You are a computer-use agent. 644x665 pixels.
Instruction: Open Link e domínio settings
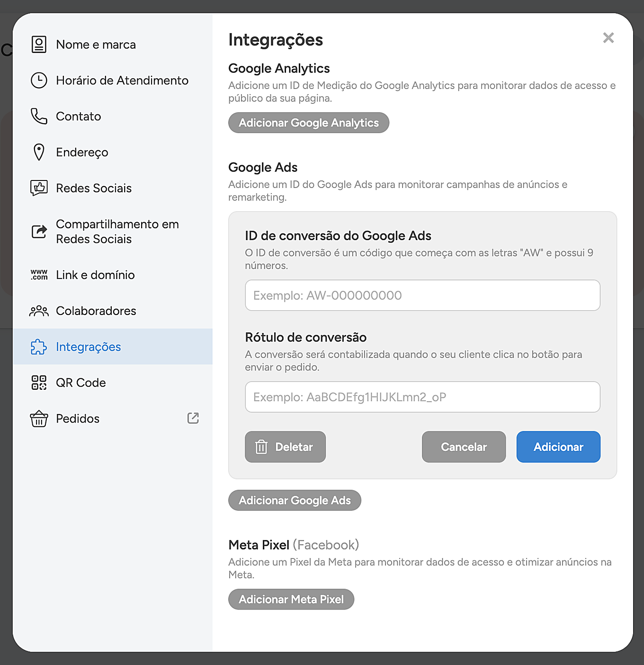pyautogui.click(x=113, y=275)
